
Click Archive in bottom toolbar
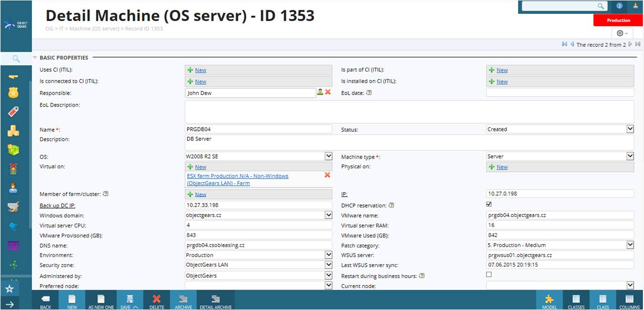[x=183, y=301]
